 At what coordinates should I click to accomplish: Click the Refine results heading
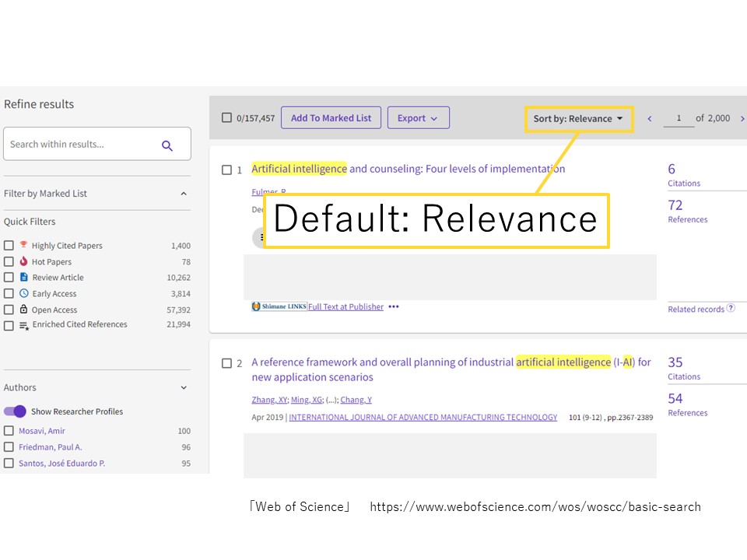(x=39, y=103)
